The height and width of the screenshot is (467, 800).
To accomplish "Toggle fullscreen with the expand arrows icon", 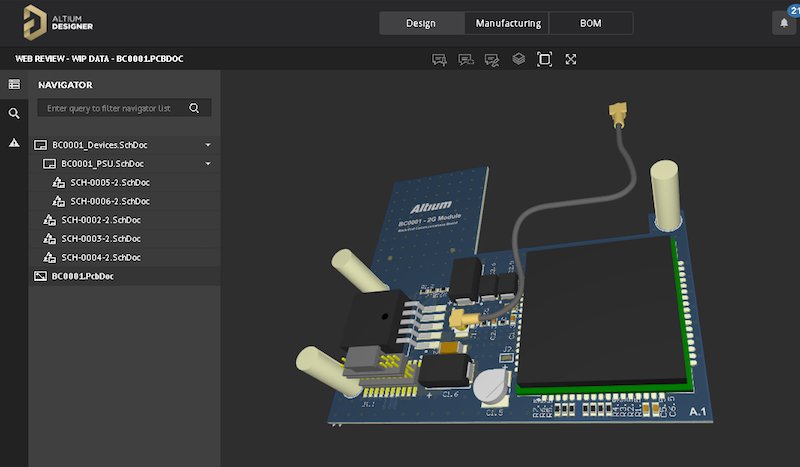I will pyautogui.click(x=571, y=59).
